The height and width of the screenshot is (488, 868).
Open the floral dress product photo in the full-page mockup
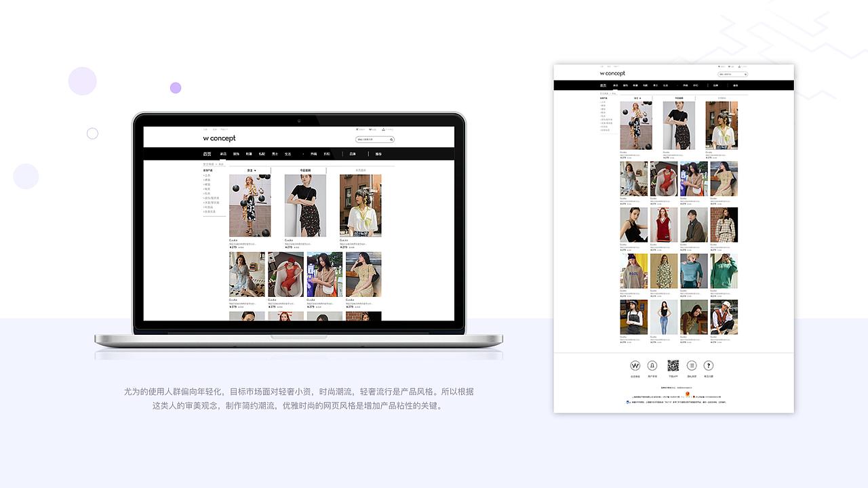[636, 125]
